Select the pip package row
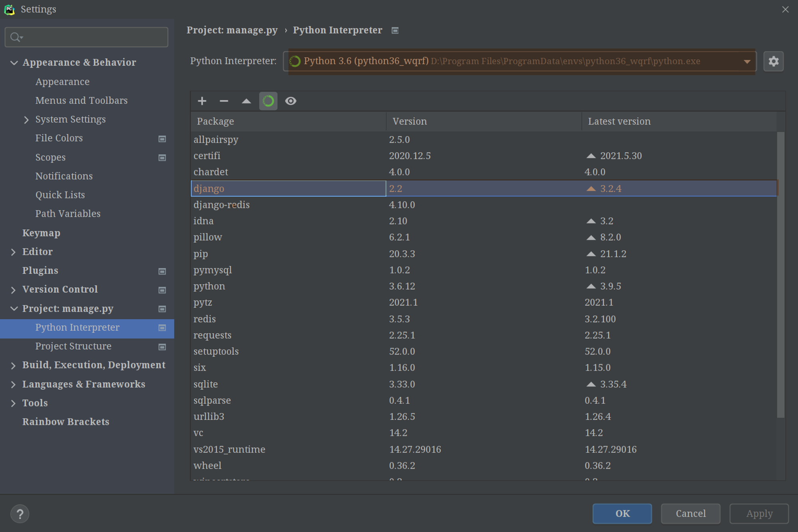 [x=484, y=254]
